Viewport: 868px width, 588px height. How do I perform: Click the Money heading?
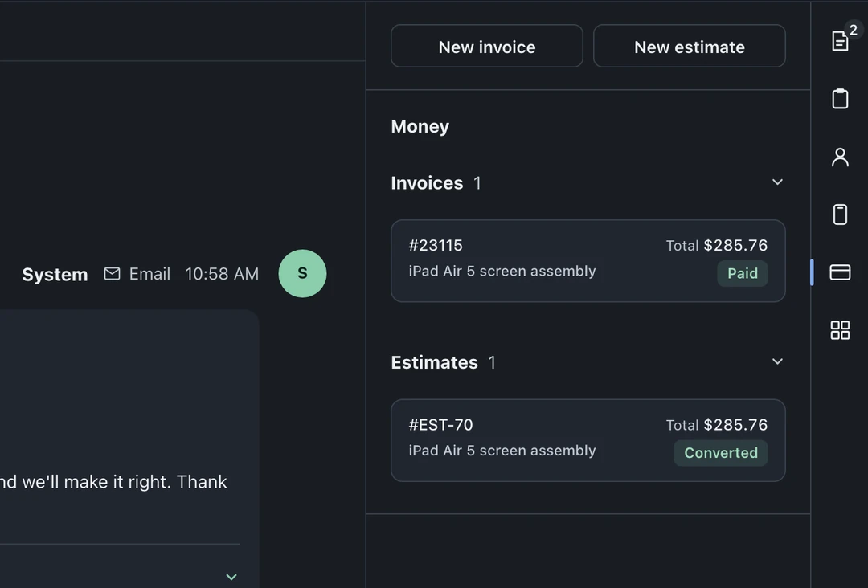click(420, 127)
